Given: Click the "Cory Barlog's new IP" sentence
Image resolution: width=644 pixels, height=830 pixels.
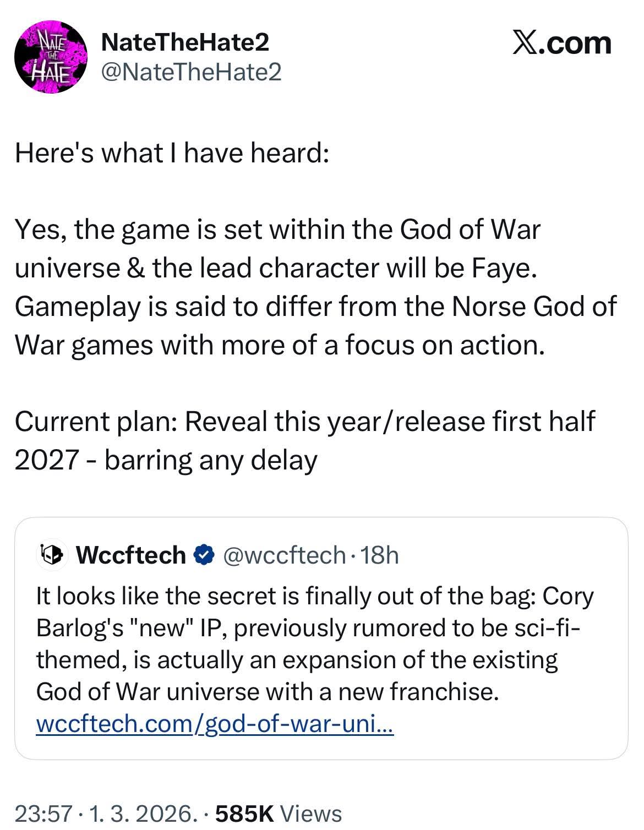Looking at the screenshot, I should (308, 628).
